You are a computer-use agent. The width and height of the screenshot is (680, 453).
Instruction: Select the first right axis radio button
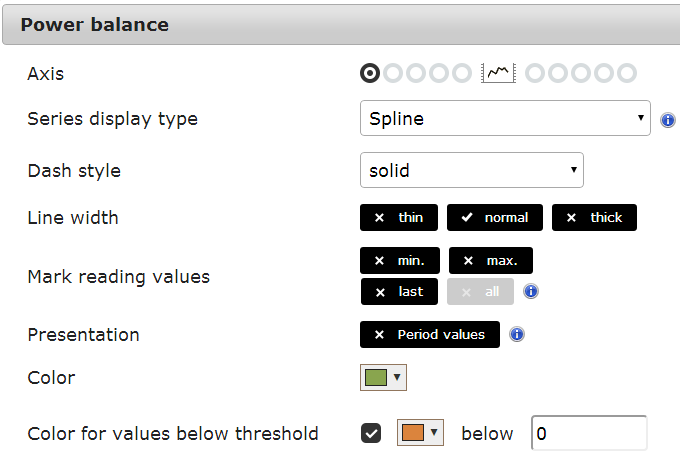pyautogui.click(x=535, y=73)
